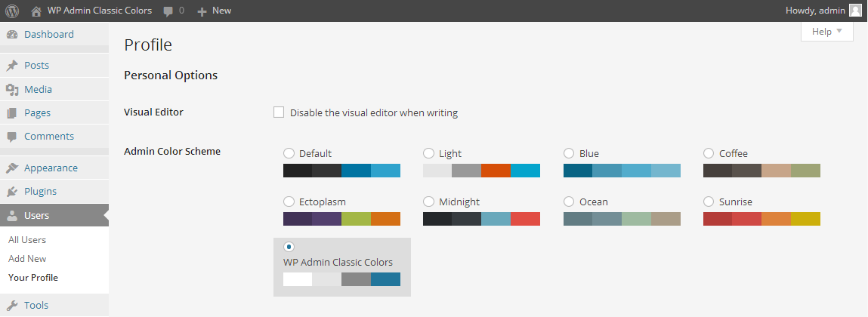Click the admin avatar icon
Screen dimensions: 868x317
point(855,11)
